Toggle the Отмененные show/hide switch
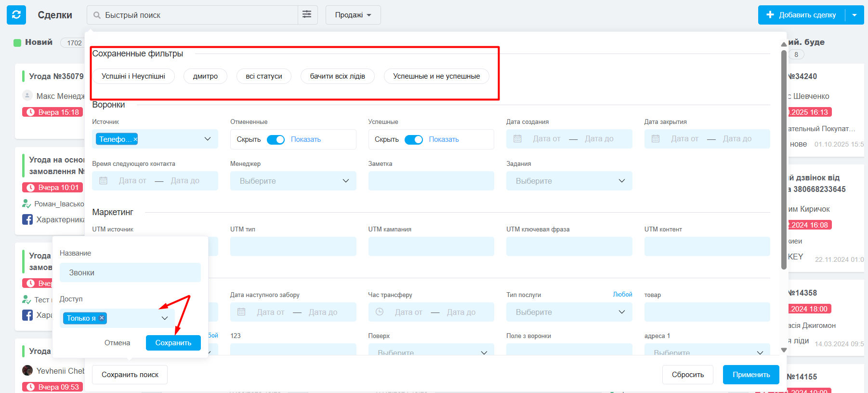The width and height of the screenshot is (868, 393). click(x=276, y=139)
